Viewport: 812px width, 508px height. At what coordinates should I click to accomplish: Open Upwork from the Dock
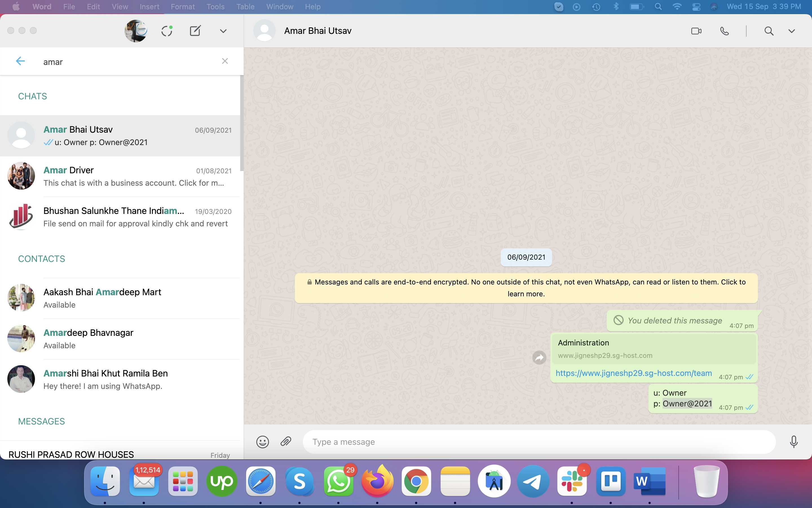point(222,481)
